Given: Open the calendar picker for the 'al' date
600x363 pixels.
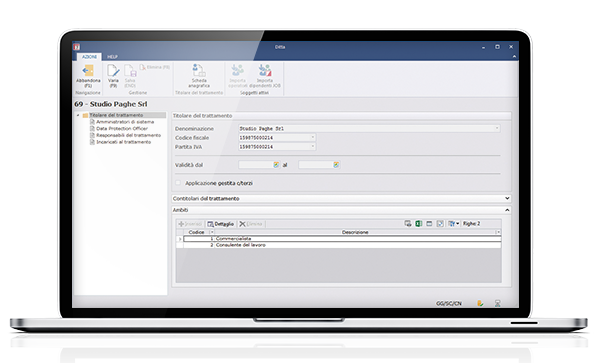Looking at the screenshot, I should pos(336,164).
